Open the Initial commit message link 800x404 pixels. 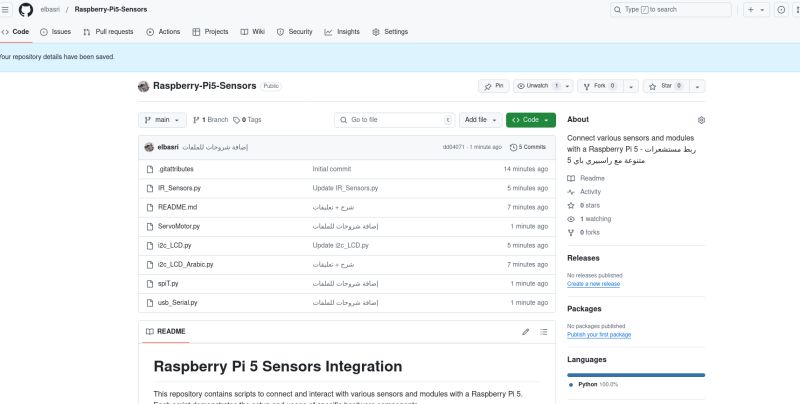(x=332, y=169)
